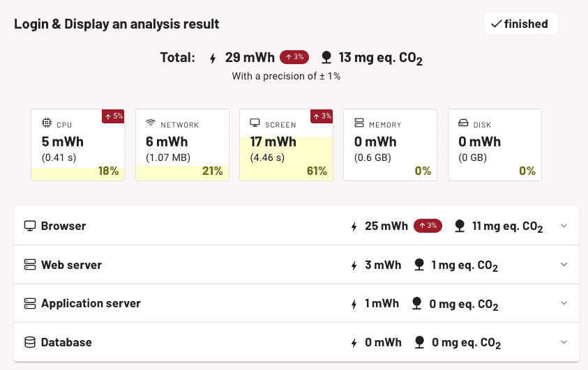Expand the Web server section chevron
This screenshot has height=370, width=588.
click(564, 265)
